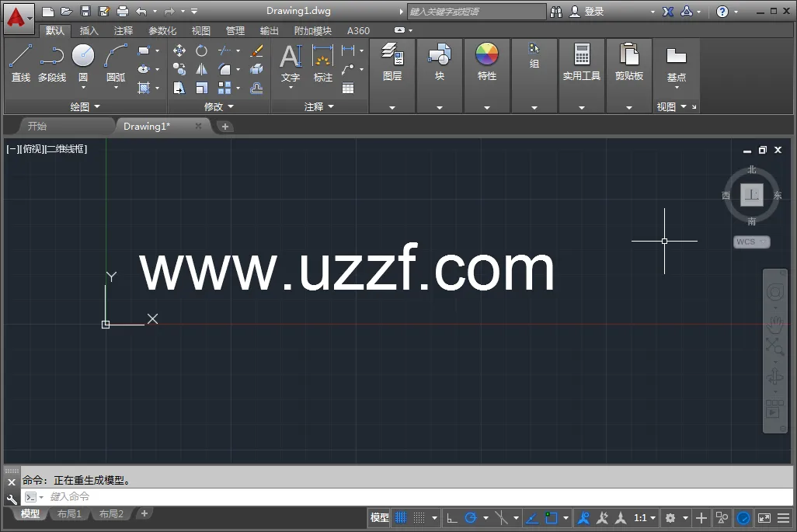Activate the Move tool in 修改 panel
Screen dimensions: 797x532
click(179, 50)
